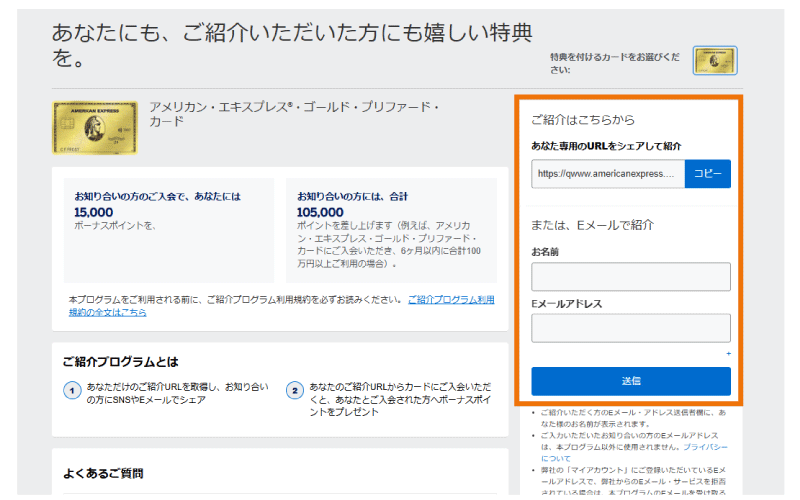The height and width of the screenshot is (500, 800).
Task: Click the ご紹介はこちらから heading
Action: point(583,120)
